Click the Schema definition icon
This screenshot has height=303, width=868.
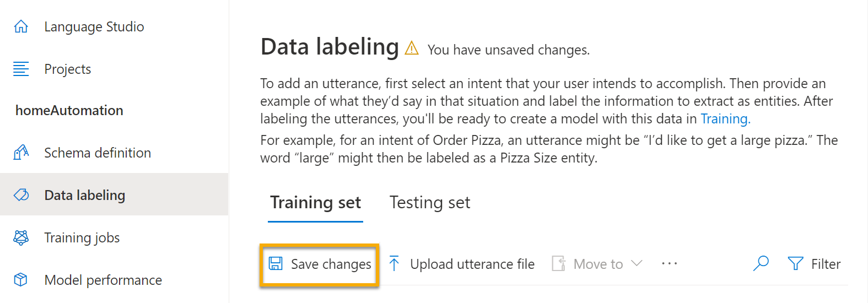(21, 153)
